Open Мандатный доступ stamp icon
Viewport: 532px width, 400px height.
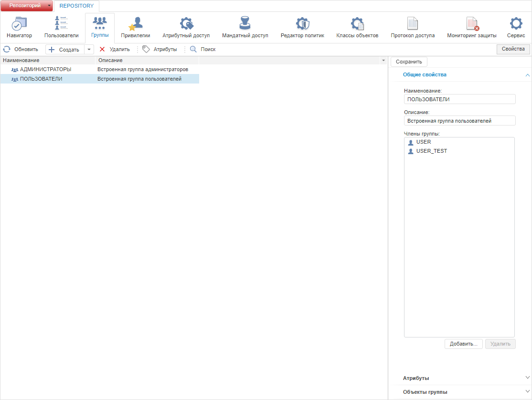tap(245, 28)
